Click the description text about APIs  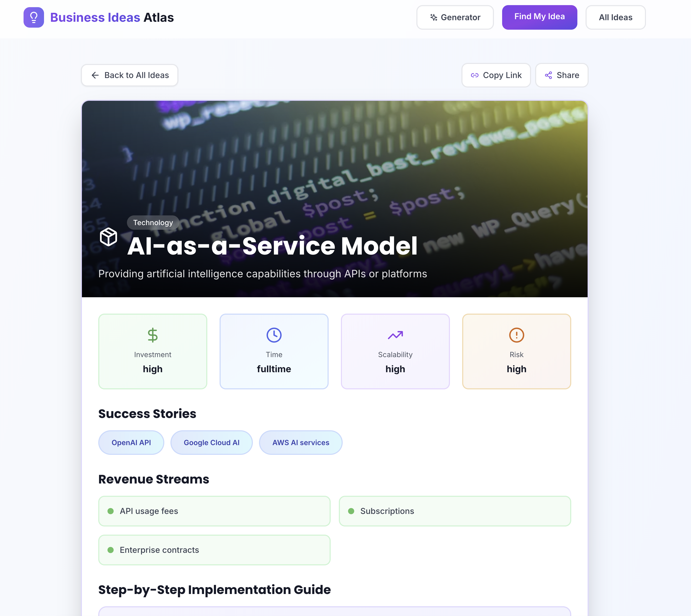click(263, 273)
